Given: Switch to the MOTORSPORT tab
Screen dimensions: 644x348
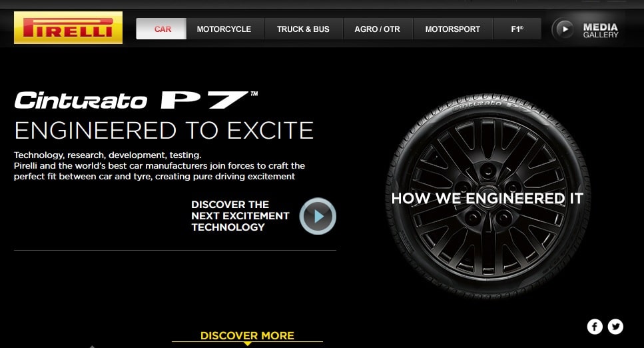Looking at the screenshot, I should (453, 29).
